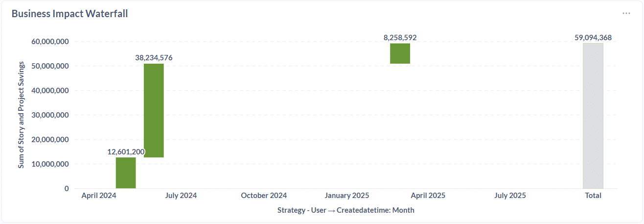The width and height of the screenshot is (644, 224).
Task: Select the tall green 38,234,576 bar
Action: pos(154,110)
